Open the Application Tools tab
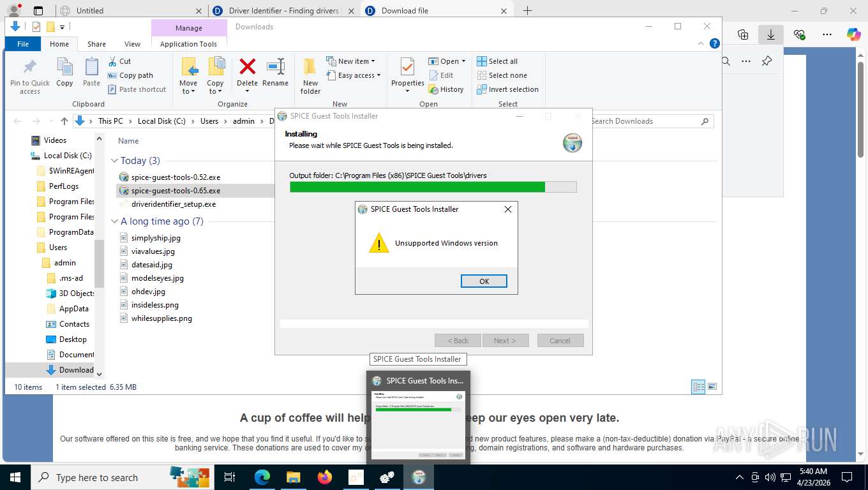 [x=188, y=44]
